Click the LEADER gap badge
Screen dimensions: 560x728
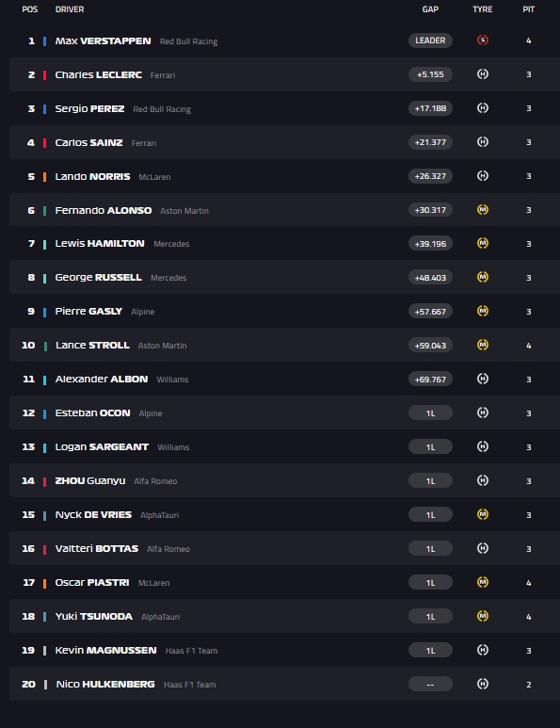click(x=430, y=40)
